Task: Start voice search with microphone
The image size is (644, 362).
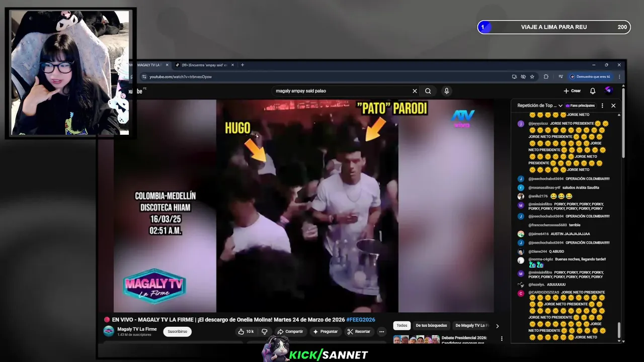Action: (446, 91)
